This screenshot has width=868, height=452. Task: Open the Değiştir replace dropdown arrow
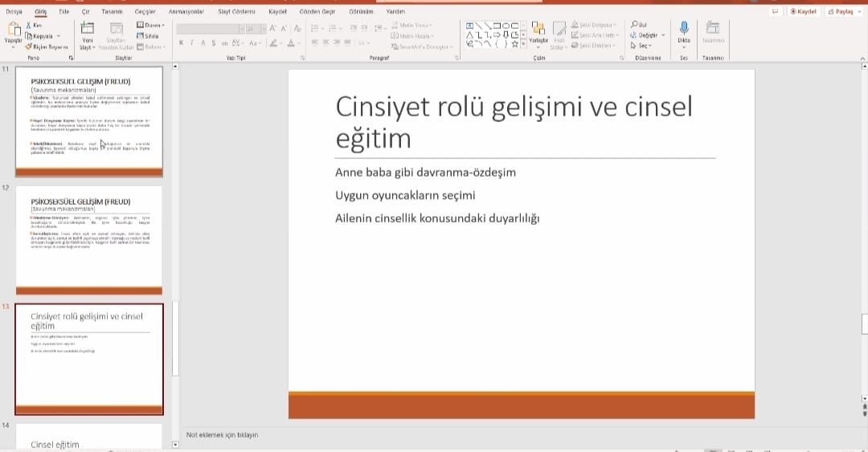[x=663, y=35]
